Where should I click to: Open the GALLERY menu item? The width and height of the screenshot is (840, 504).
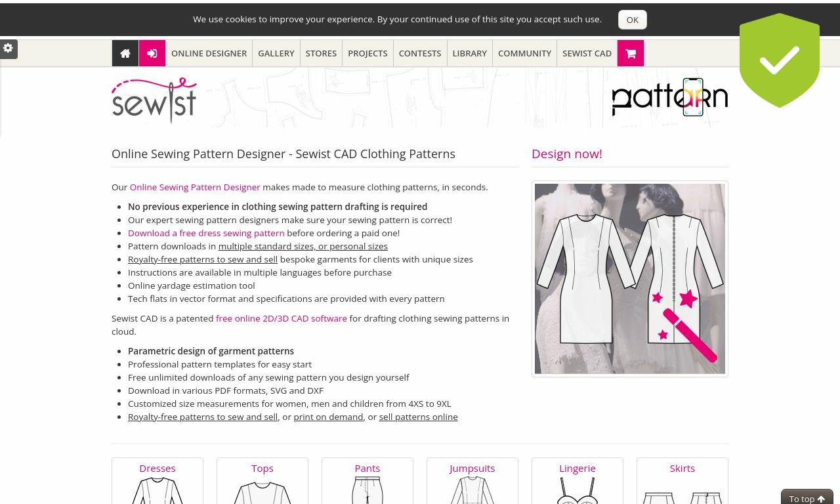(276, 53)
